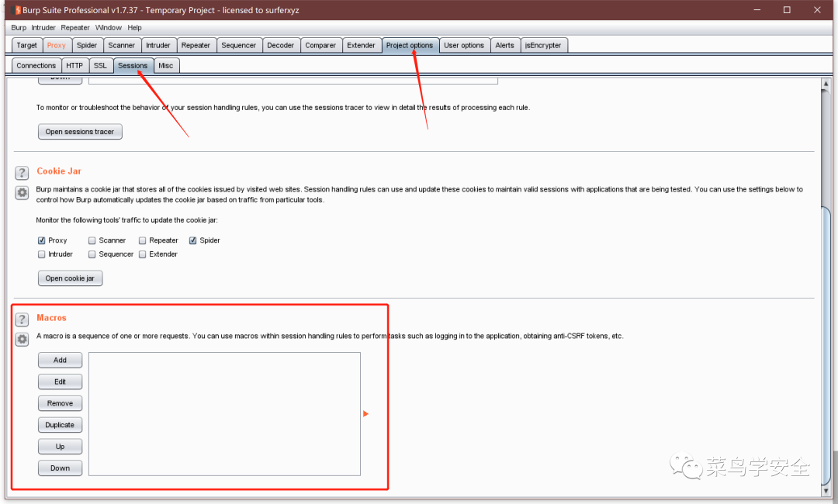
Task: Switch to the User options tab
Action: [x=464, y=46]
